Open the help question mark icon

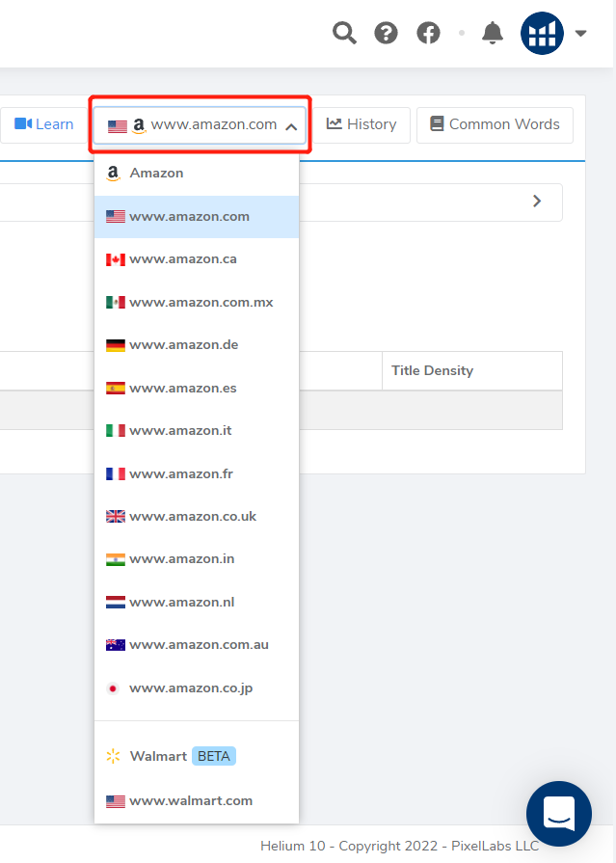coord(386,34)
